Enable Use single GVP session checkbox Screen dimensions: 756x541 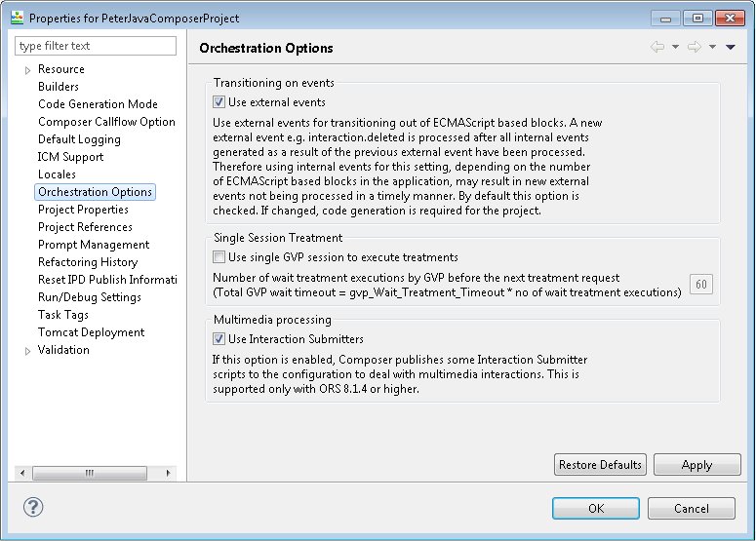219,257
